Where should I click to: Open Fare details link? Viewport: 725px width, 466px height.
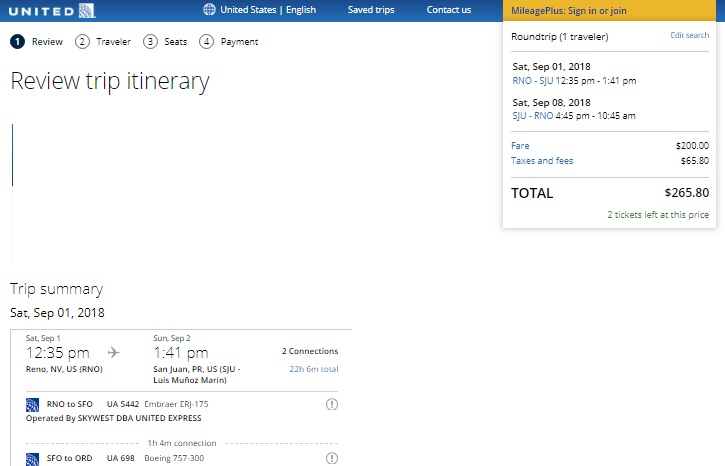(x=520, y=146)
